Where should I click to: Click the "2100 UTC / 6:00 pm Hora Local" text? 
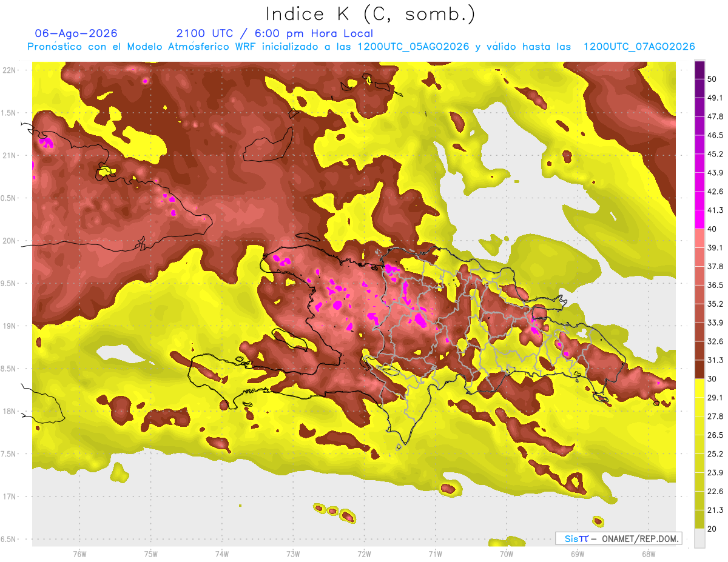point(275,33)
